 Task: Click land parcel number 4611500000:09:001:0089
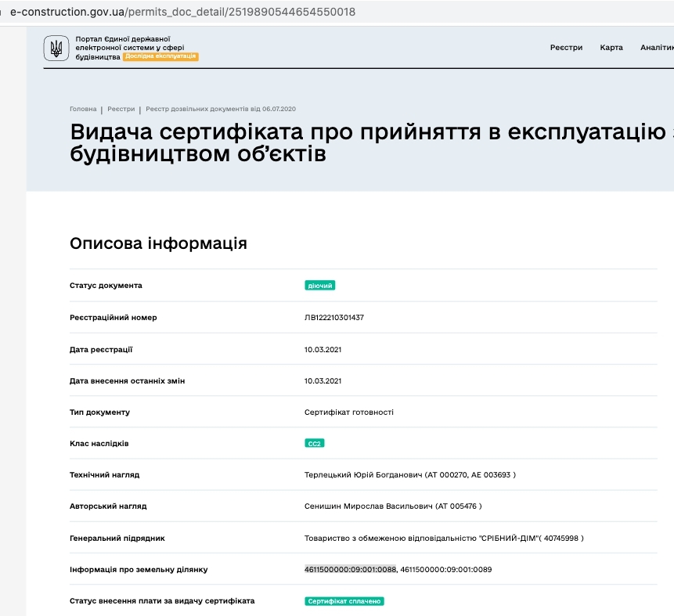[446, 570]
